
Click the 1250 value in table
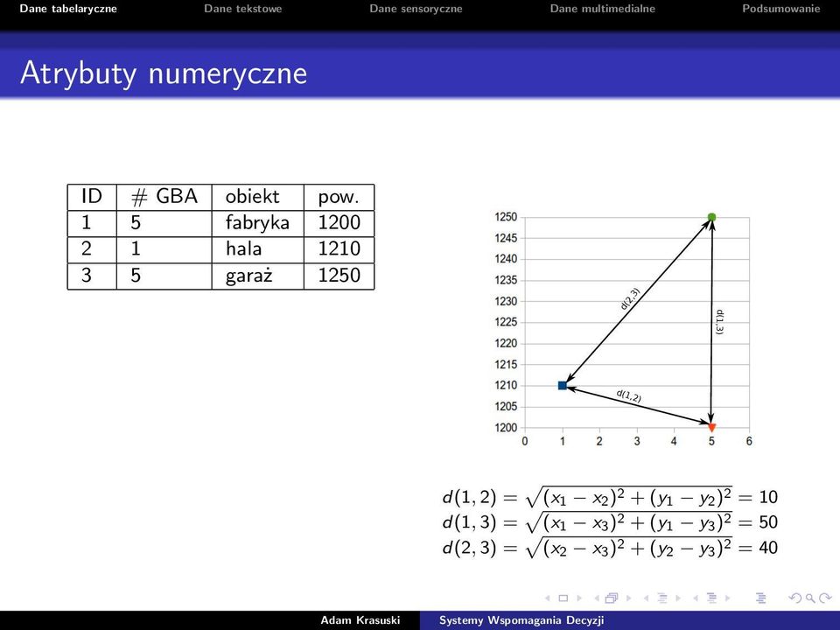point(339,276)
